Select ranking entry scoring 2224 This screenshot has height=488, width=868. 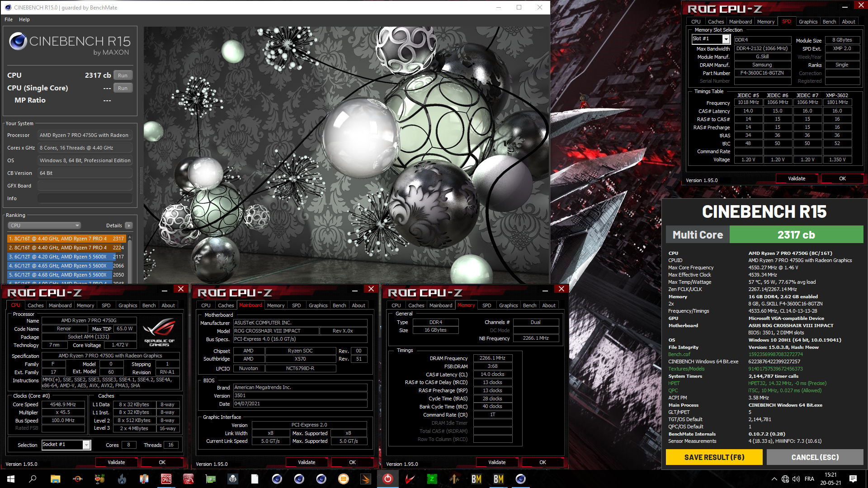coord(66,248)
